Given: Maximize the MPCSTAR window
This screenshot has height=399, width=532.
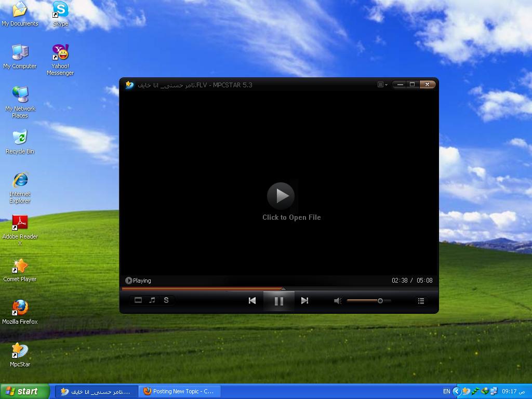Looking at the screenshot, I should (413, 85).
